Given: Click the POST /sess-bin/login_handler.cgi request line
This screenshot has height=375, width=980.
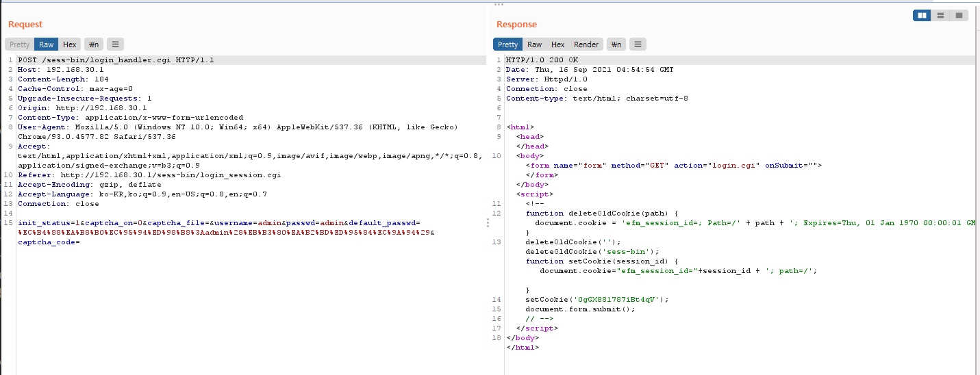Looking at the screenshot, I should click(116, 60).
